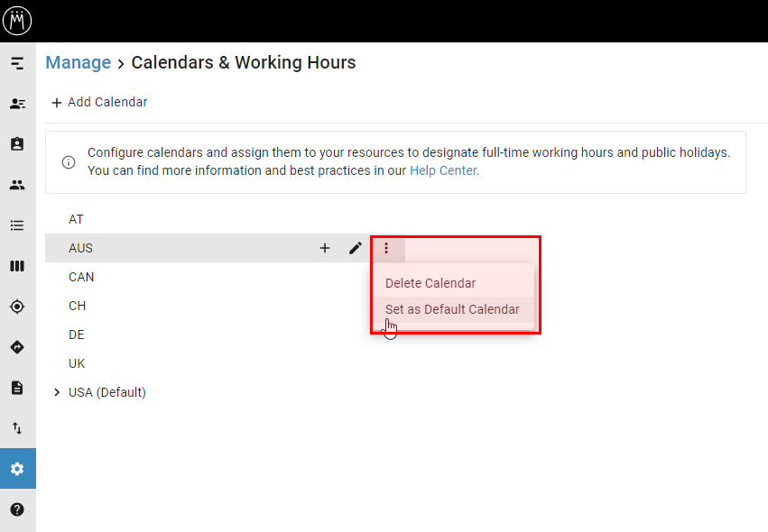Open the Manage breadcrumb link
Screen dimensions: 768x532
pyautogui.click(x=78, y=62)
